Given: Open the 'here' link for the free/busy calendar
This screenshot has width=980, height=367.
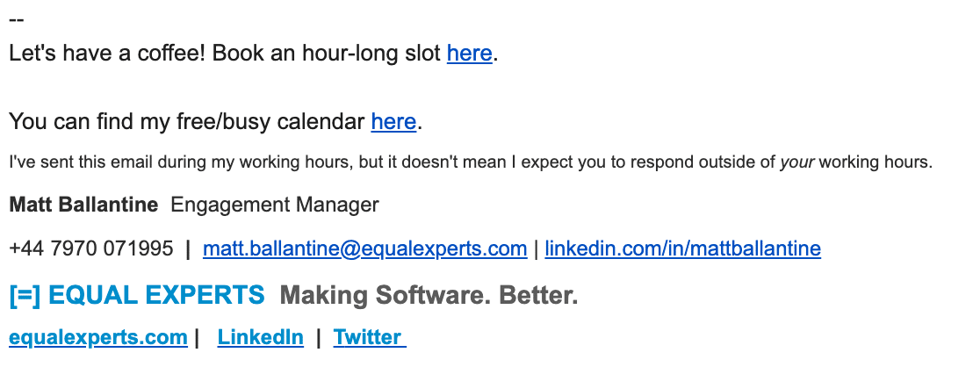Looking at the screenshot, I should coord(393,121).
